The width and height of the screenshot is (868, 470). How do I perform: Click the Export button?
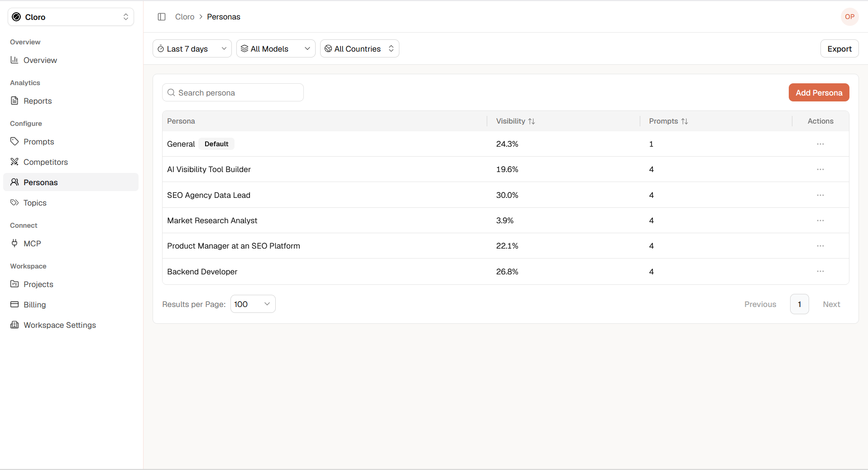click(839, 48)
